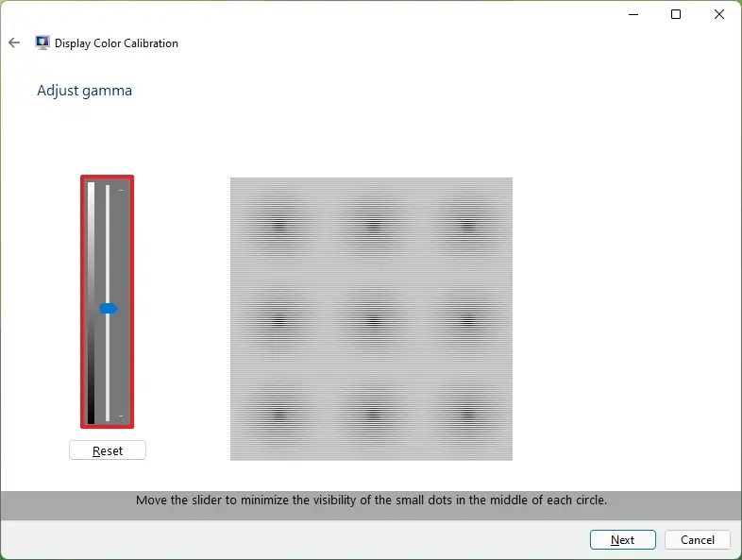This screenshot has height=560, width=742.
Task: Click the blue gamma slider thumb
Action: [x=109, y=309]
